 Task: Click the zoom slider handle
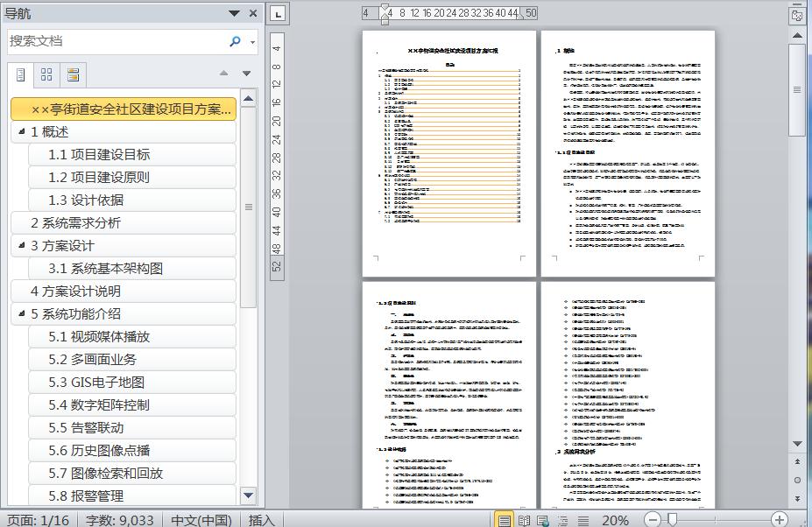(672, 519)
